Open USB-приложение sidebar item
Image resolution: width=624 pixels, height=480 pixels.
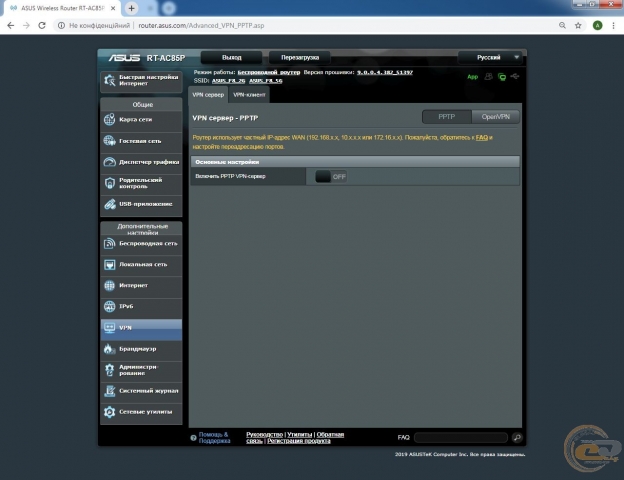coord(140,204)
